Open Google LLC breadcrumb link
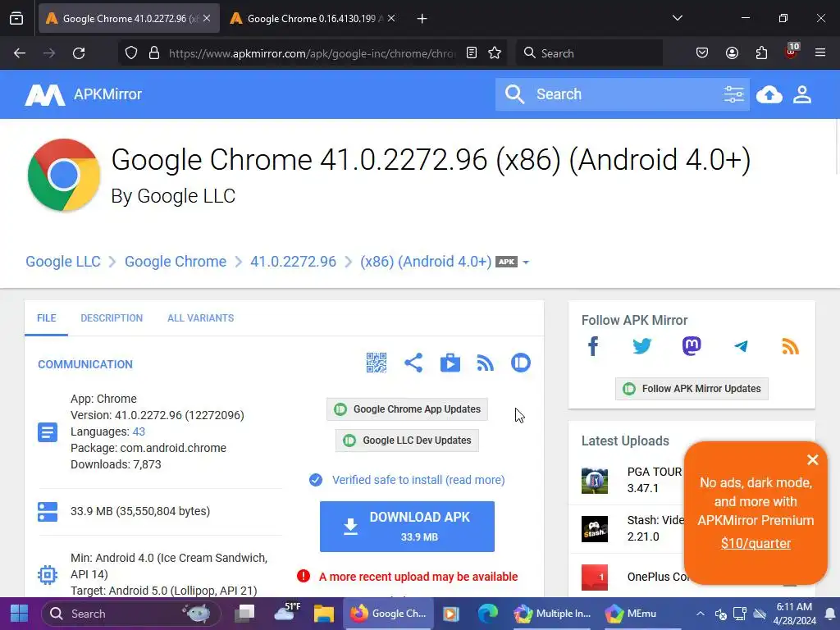840x630 pixels. (x=63, y=262)
